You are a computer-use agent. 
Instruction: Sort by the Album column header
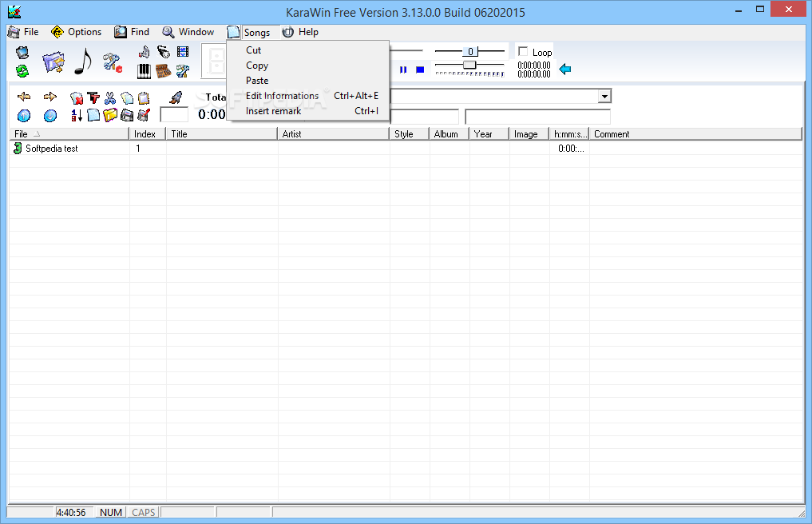[x=449, y=134]
